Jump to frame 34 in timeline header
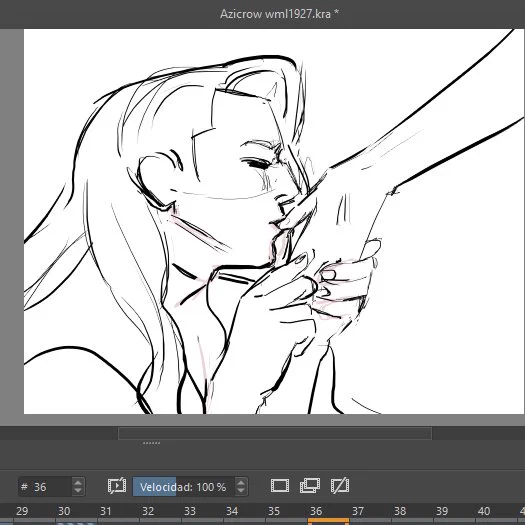Viewport: 525px width, 525px height. (232, 511)
